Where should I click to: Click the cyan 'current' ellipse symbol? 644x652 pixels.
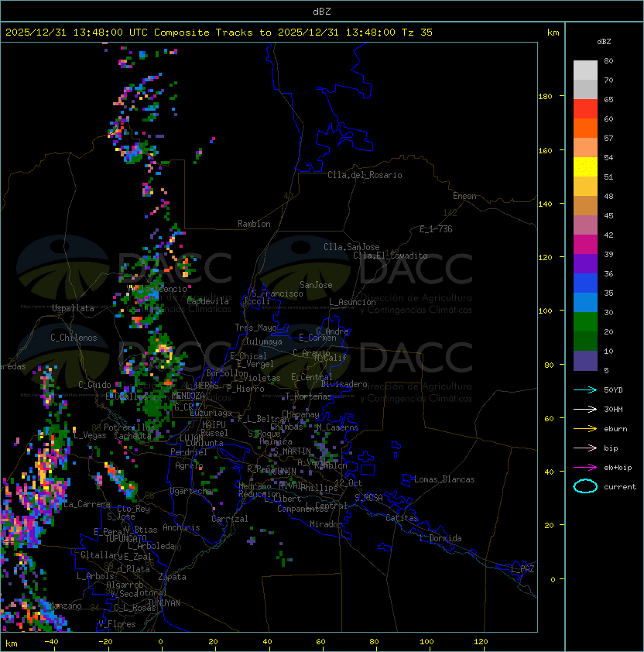585,486
